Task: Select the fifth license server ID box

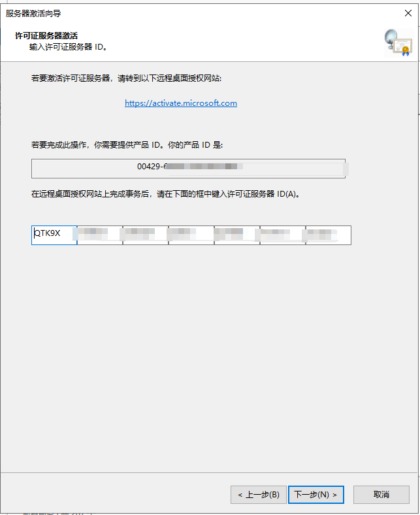Action: [236, 235]
